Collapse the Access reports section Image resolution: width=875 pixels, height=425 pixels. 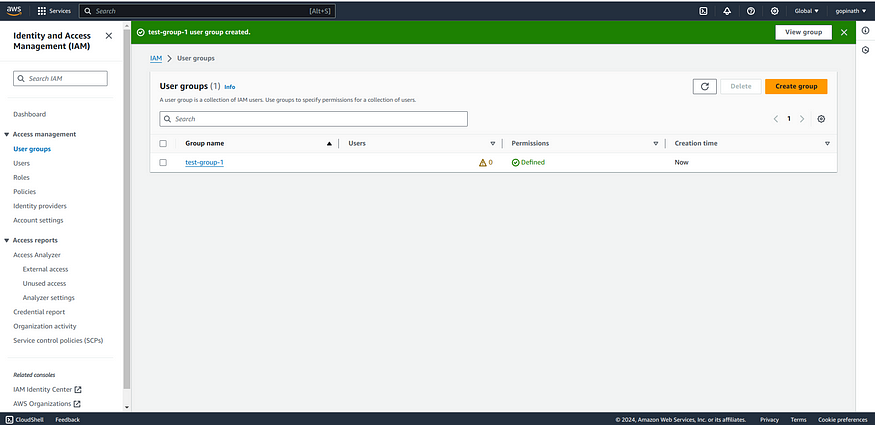pos(7,240)
